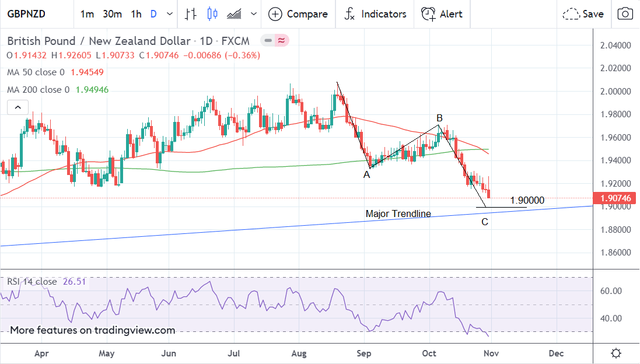Click the Indicators fx icon
Image resolution: width=640 pixels, height=364 pixels.
[349, 14]
